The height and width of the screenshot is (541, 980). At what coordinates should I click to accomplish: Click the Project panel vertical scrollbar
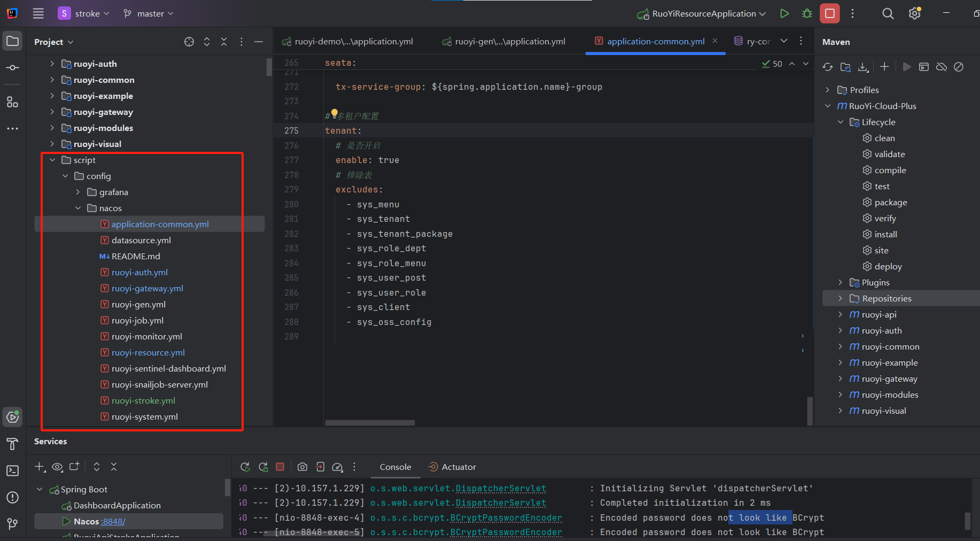(x=269, y=67)
